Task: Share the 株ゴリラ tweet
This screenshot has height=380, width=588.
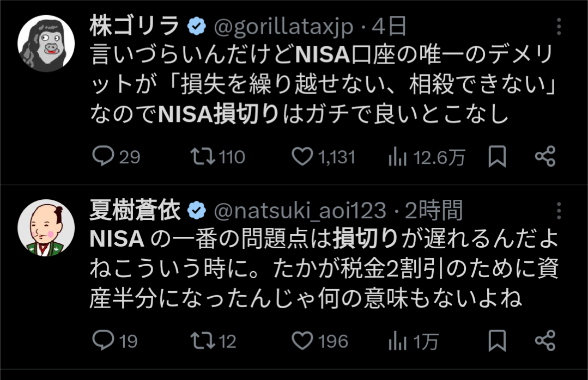Action: pyautogui.click(x=545, y=157)
